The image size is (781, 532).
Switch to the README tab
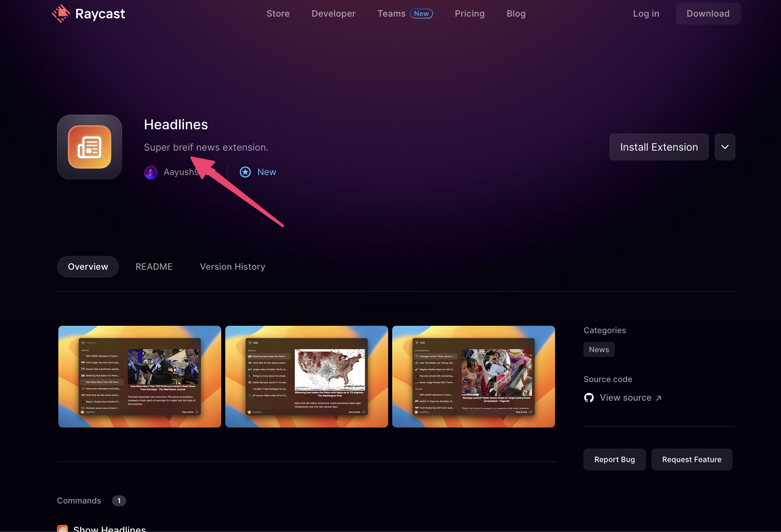(x=154, y=267)
